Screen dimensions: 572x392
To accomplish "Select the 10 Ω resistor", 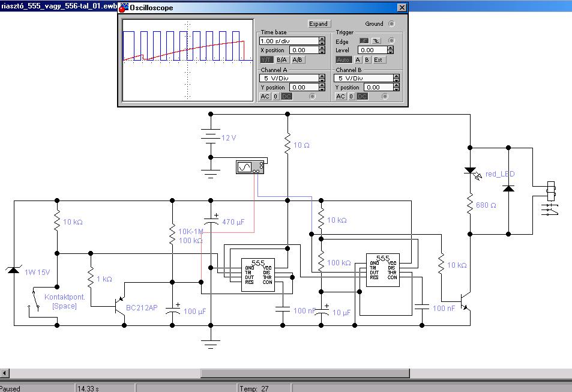I will tap(288, 143).
